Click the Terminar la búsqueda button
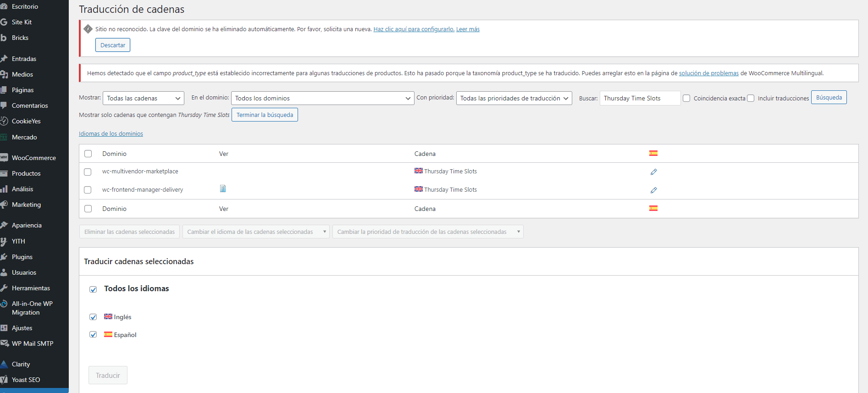The image size is (868, 393). (x=265, y=115)
